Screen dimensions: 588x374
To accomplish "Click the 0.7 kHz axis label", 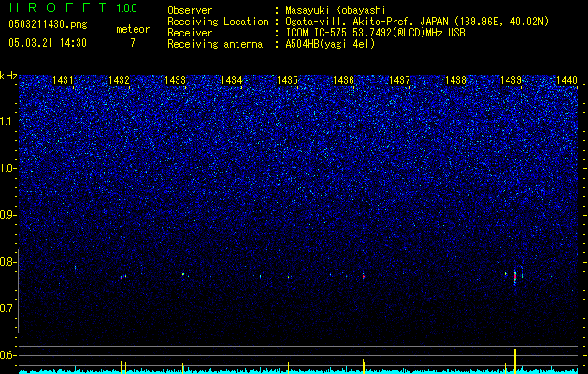I will pos(7,309).
